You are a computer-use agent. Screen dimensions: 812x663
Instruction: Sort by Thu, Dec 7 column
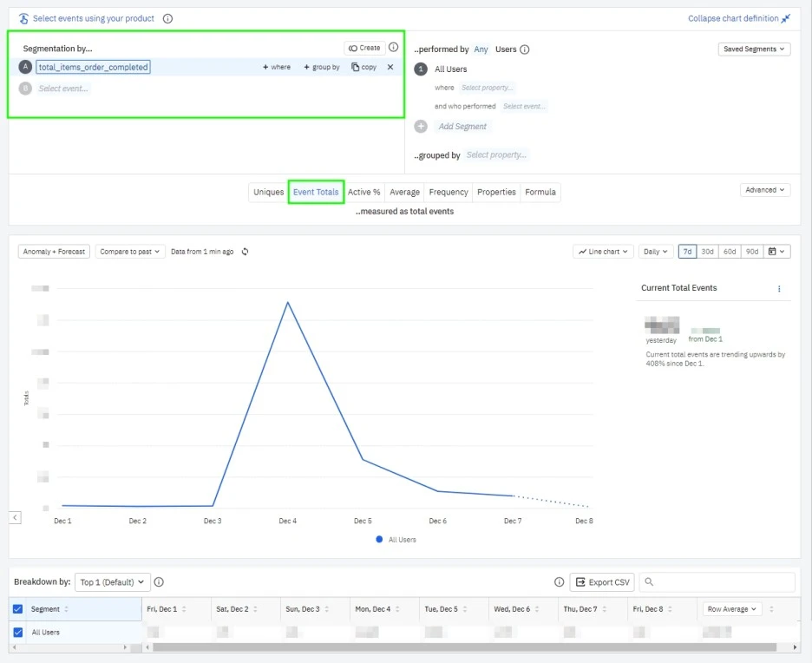(605, 609)
